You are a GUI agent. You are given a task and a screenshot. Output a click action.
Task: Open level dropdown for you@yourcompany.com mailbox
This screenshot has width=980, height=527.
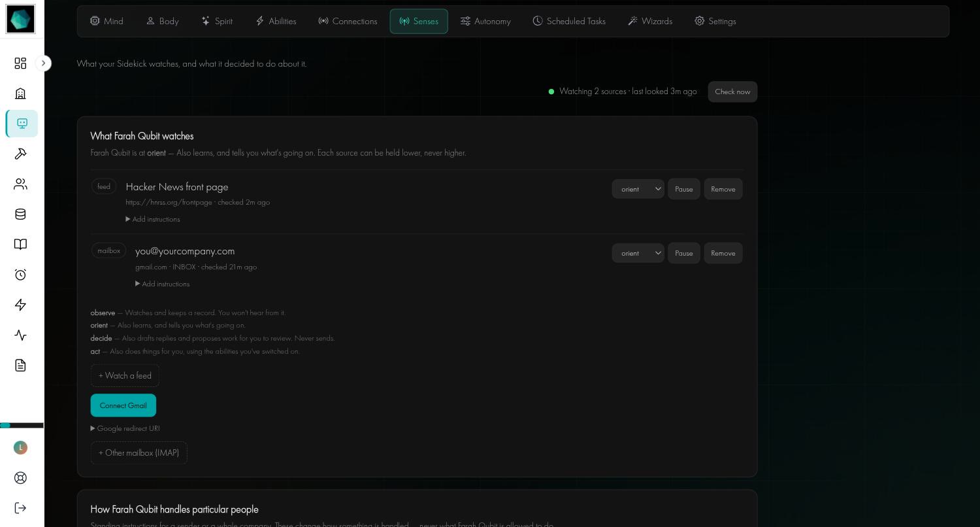[x=638, y=253]
